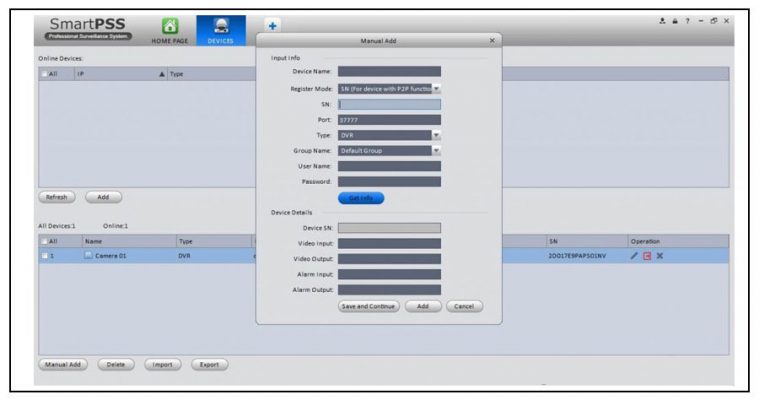Click into the SN input field
The image size is (759, 400).
coord(389,104)
